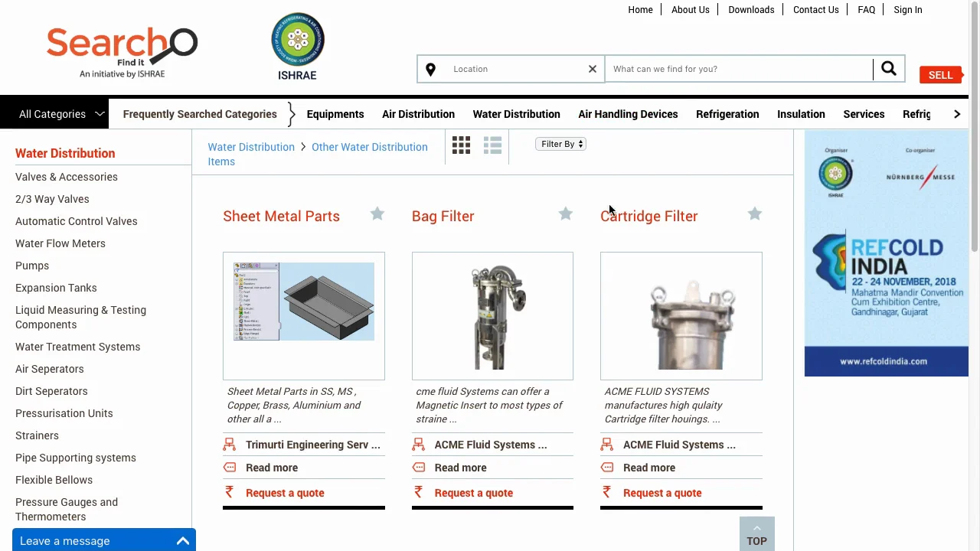Screen dimensions: 980x551
Task: Open Strainers sidebar link
Action: click(37, 435)
